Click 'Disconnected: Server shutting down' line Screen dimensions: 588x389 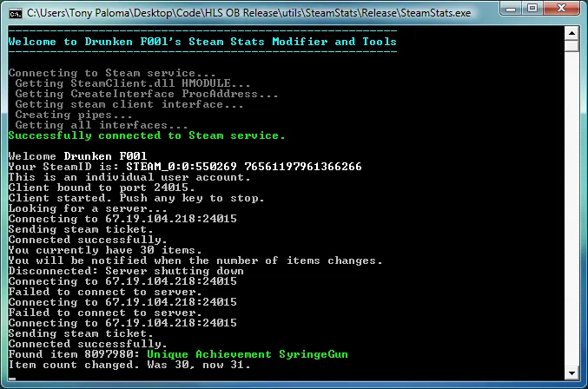[126, 271]
